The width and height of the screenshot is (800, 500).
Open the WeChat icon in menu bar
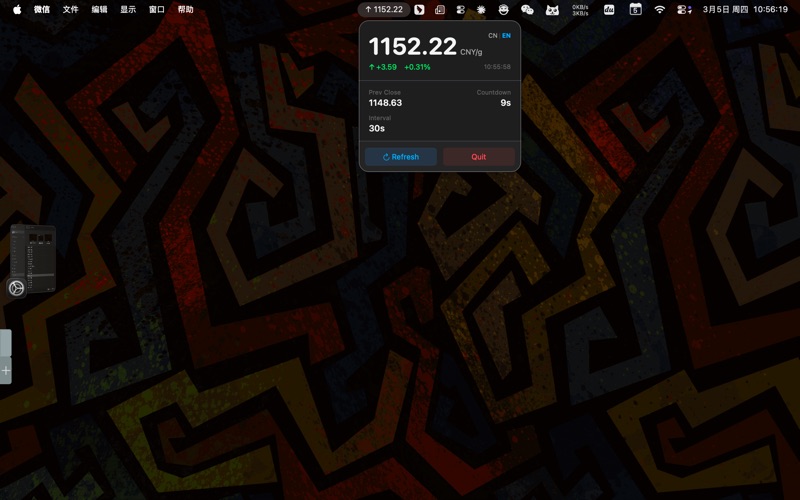pos(527,9)
